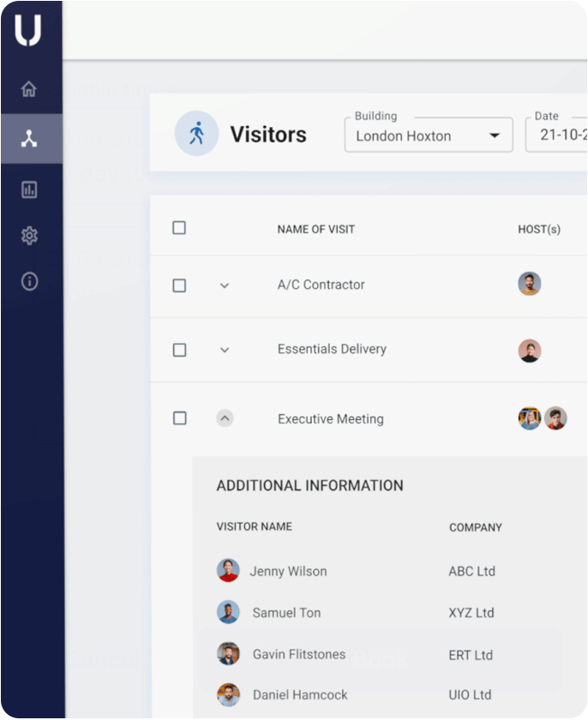
Task: Select the network nodes sidebar icon
Action: pyautogui.click(x=29, y=138)
